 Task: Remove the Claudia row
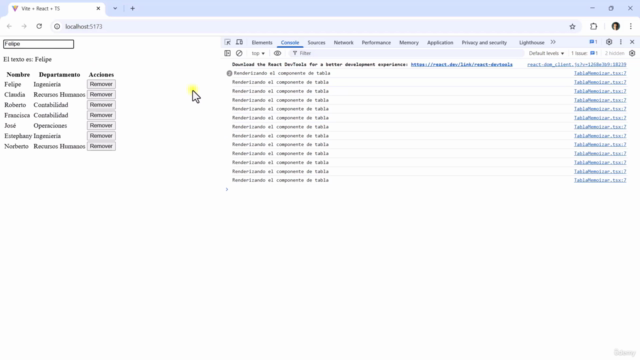tap(101, 94)
